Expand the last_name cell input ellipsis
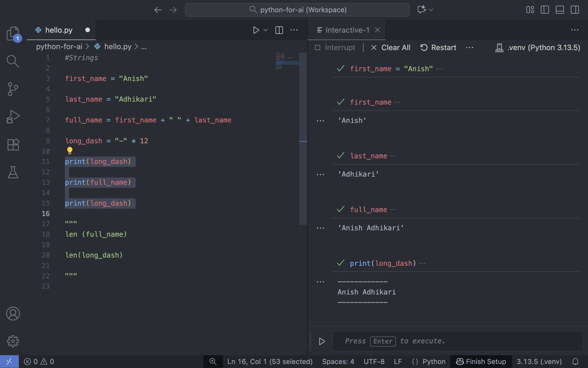Screen dimensions: 588x368 coord(393,156)
